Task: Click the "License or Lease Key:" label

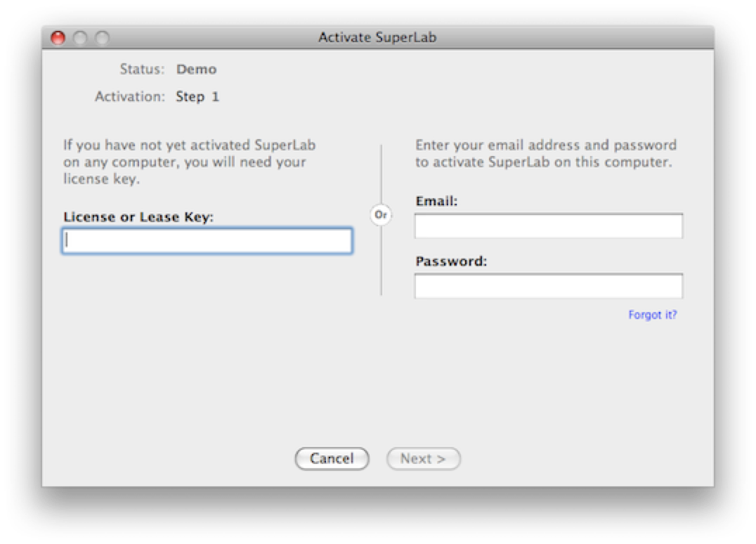Action: [138, 217]
